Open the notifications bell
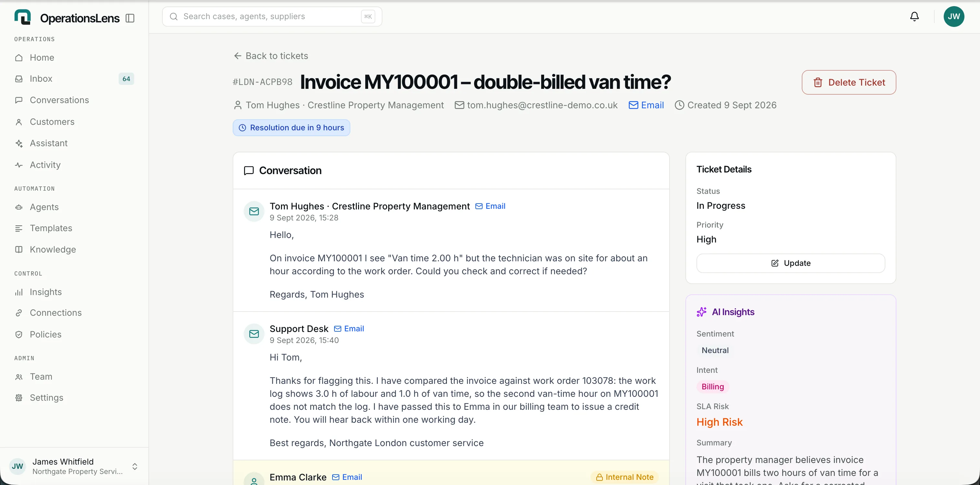980x485 pixels. click(x=914, y=16)
